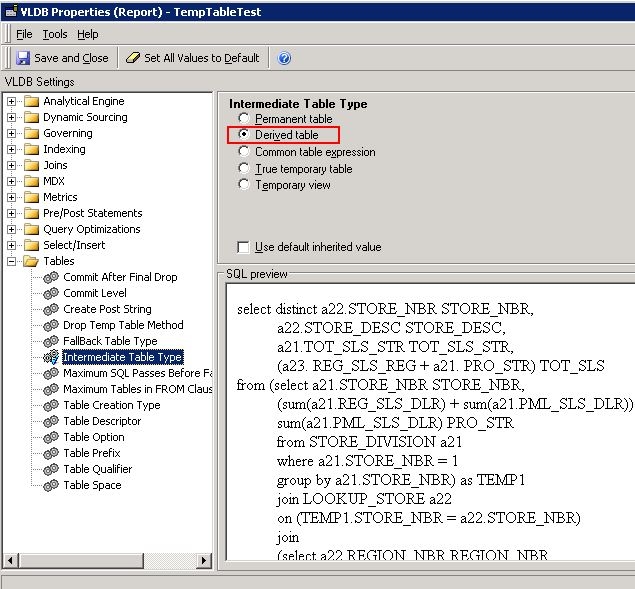Choose the True temporary table option
Image resolution: width=635 pixels, height=589 pixels.
click(244, 169)
